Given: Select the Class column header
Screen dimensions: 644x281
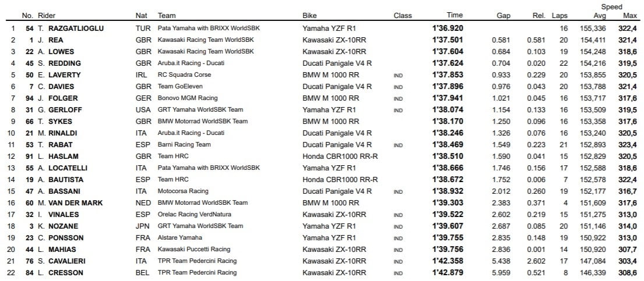Looking at the screenshot, I should [402, 16].
